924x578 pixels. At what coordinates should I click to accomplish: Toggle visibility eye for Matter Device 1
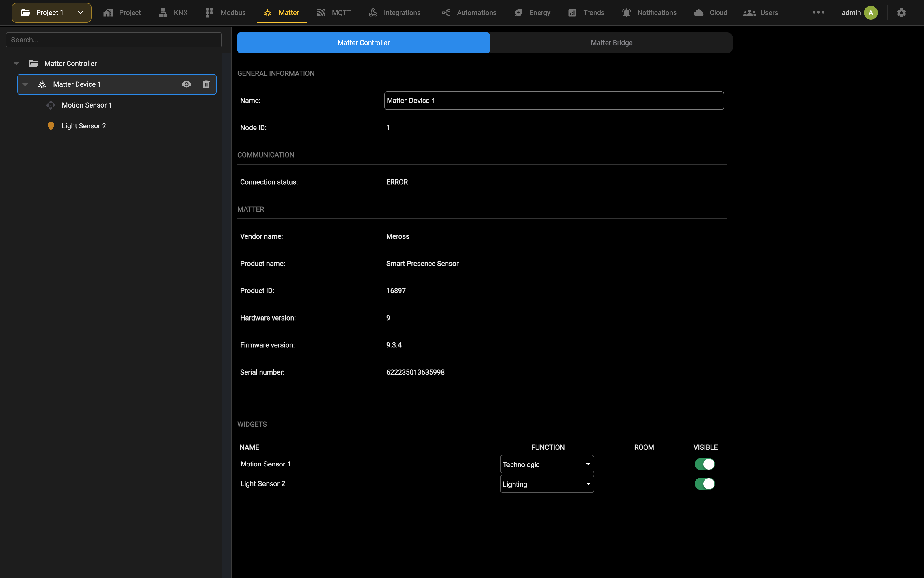[x=186, y=84]
